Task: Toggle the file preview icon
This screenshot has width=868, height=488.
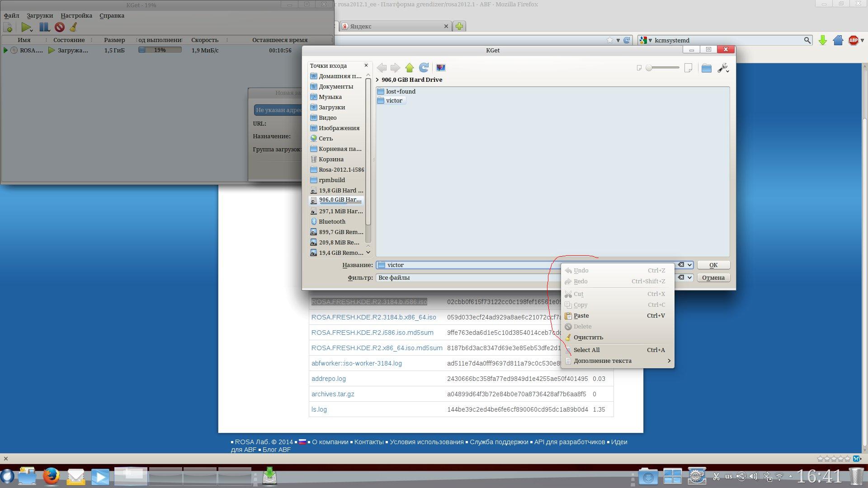Action: (441, 68)
